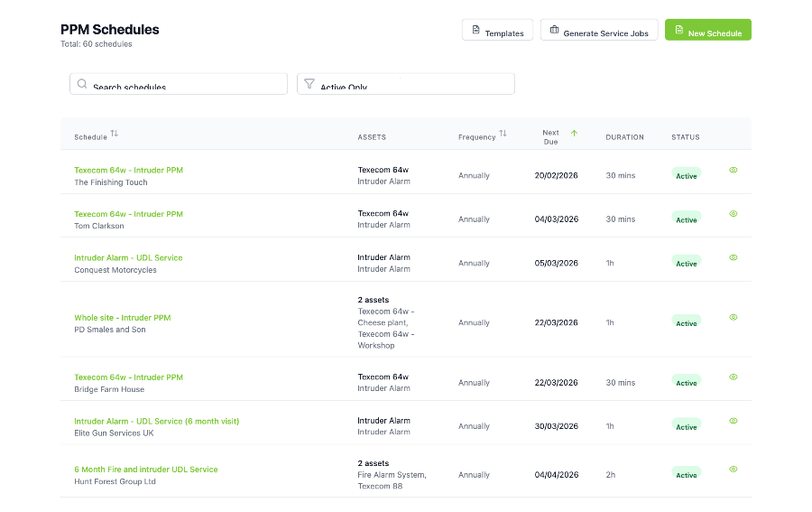Image resolution: width=812 pixels, height=512 pixels.
Task: Sort by Schedule column arrows icon
Action: tap(115, 135)
